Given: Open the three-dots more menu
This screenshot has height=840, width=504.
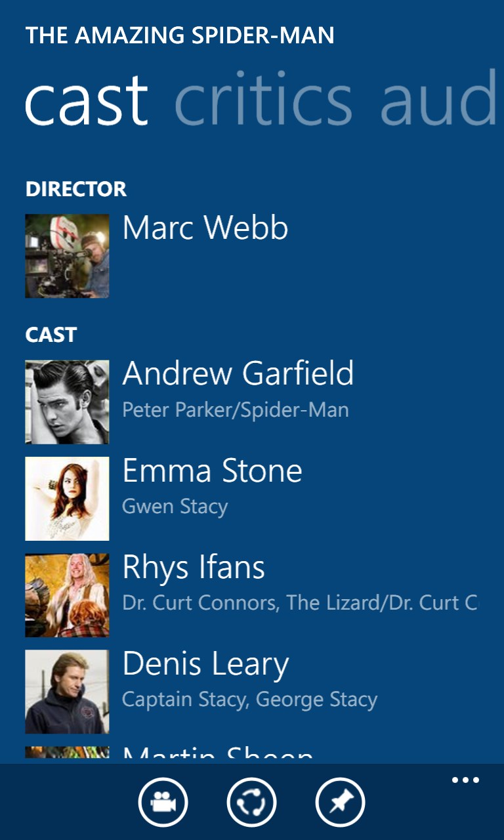Looking at the screenshot, I should [x=465, y=780].
